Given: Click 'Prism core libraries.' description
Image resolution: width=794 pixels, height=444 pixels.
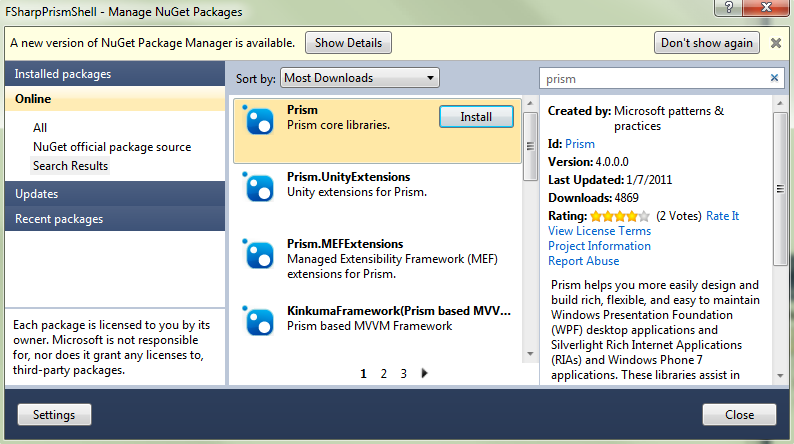Looking at the screenshot, I should pos(338,125).
